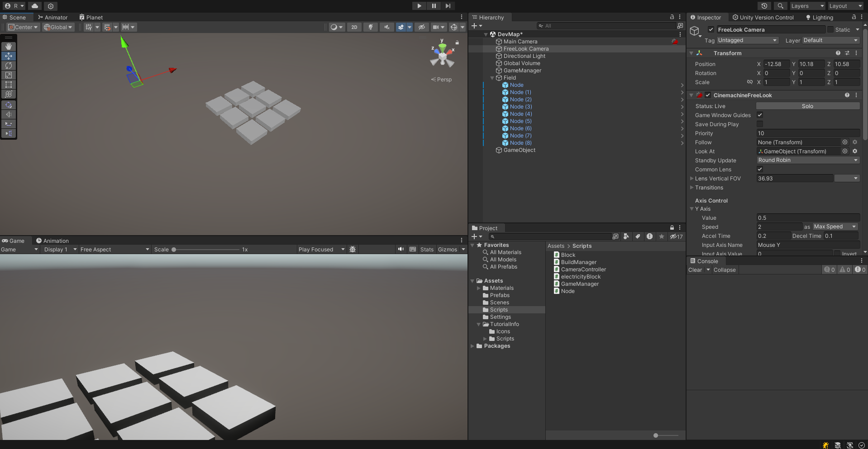The height and width of the screenshot is (449, 868).
Task: Open the Tag dropdown
Action: click(x=748, y=40)
